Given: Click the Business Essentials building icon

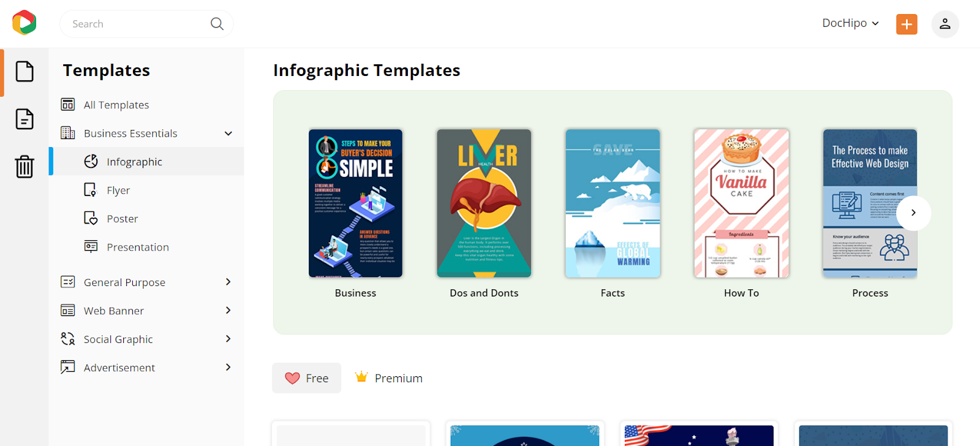Looking at the screenshot, I should point(68,133).
